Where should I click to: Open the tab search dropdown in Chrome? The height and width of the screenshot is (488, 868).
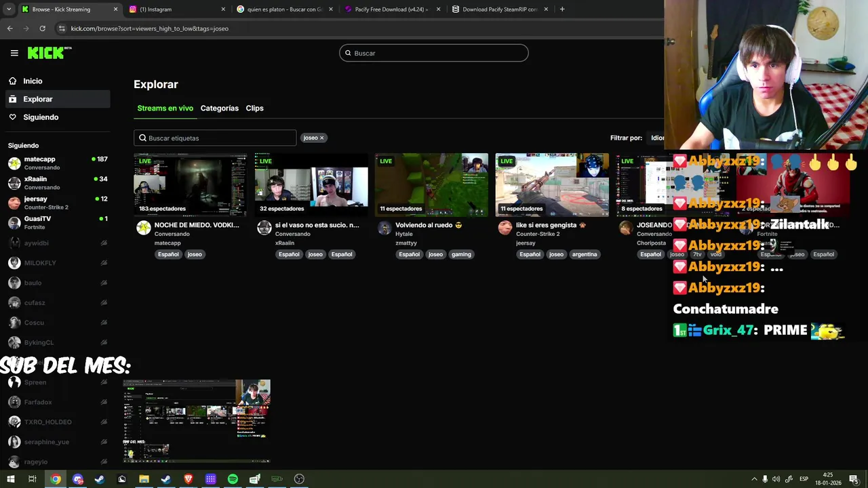(x=9, y=9)
